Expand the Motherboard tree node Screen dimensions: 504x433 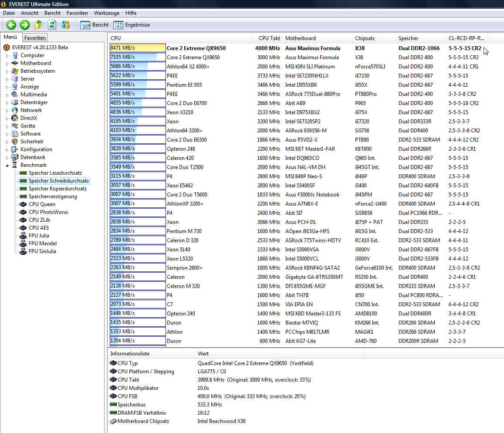click(x=7, y=63)
